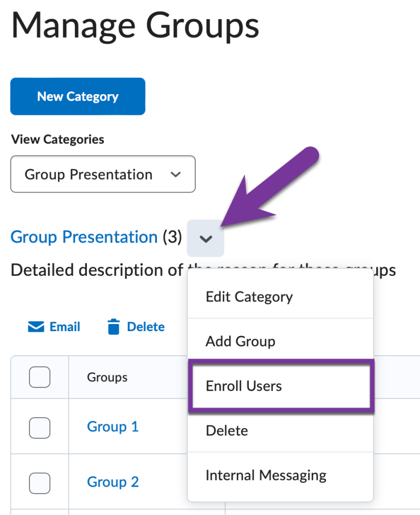Click the Groups column header

(107, 377)
